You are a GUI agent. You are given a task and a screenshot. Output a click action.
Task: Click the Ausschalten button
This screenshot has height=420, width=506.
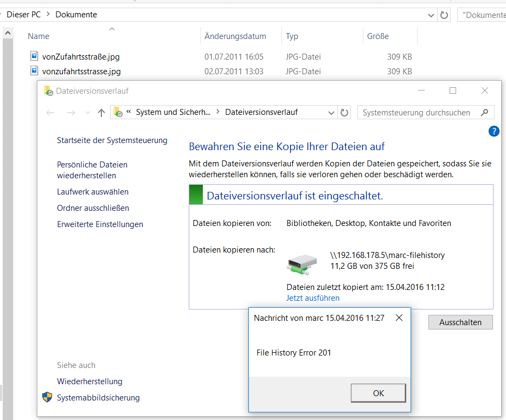pos(460,322)
